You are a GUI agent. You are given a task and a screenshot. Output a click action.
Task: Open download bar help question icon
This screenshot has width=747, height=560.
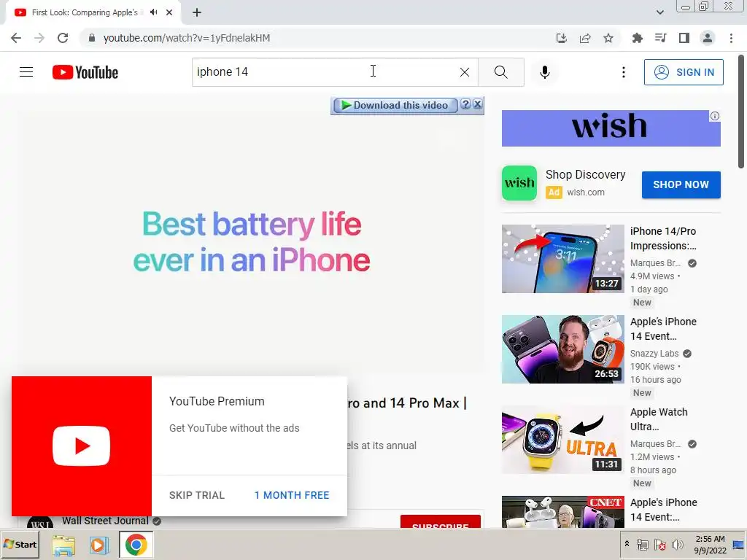pyautogui.click(x=466, y=104)
